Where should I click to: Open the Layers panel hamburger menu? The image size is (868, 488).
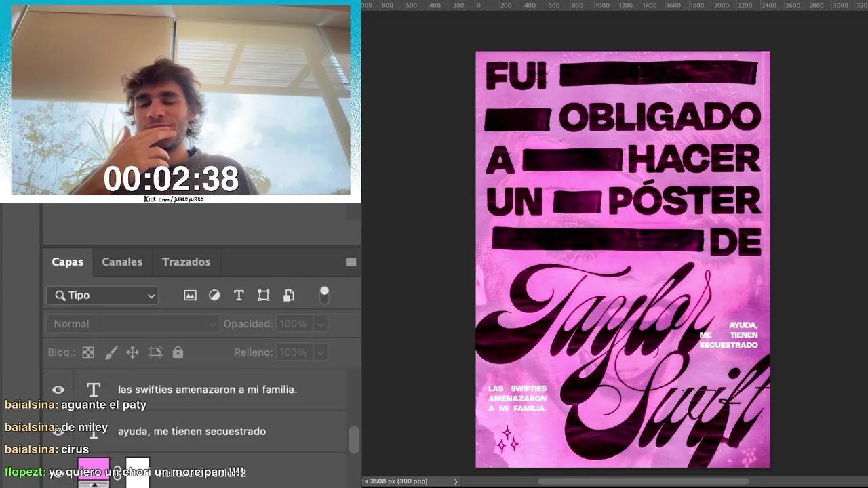click(351, 262)
